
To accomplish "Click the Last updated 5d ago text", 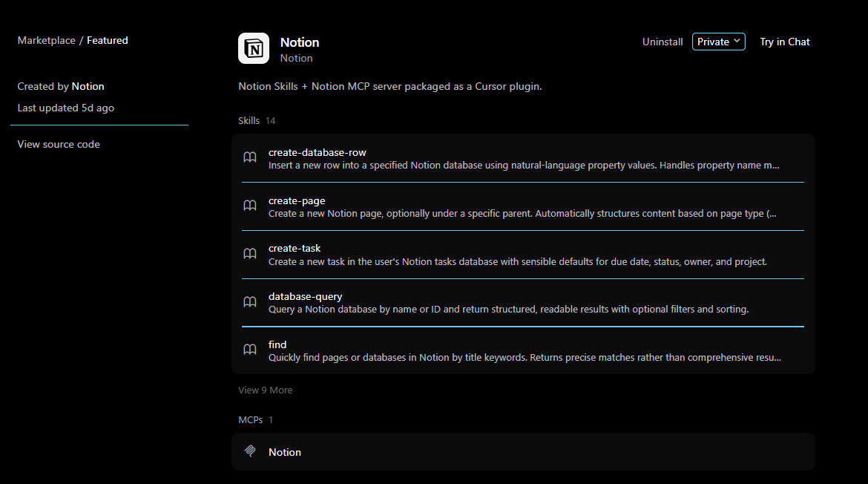I will tap(65, 108).
